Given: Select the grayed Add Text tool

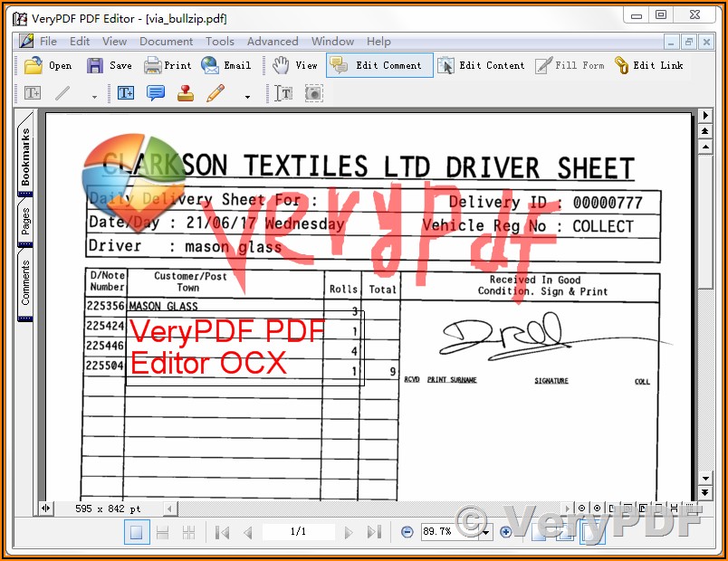Looking at the screenshot, I should tap(33, 93).
